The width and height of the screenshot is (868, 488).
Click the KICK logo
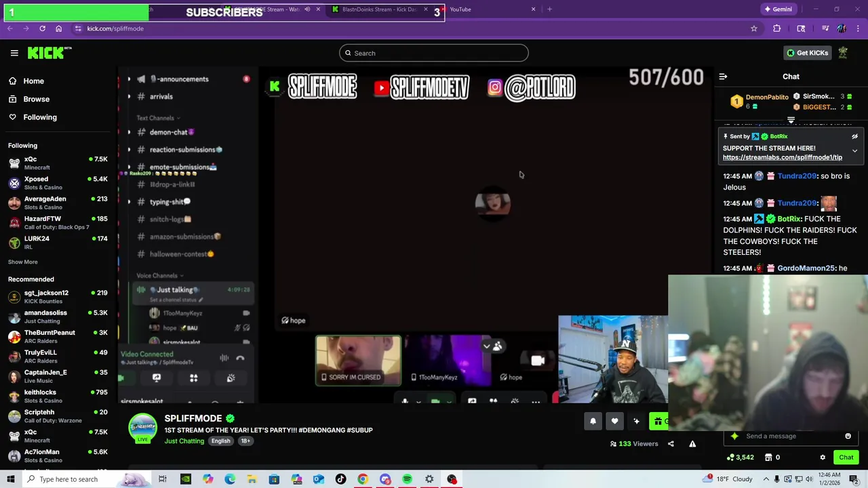point(50,53)
